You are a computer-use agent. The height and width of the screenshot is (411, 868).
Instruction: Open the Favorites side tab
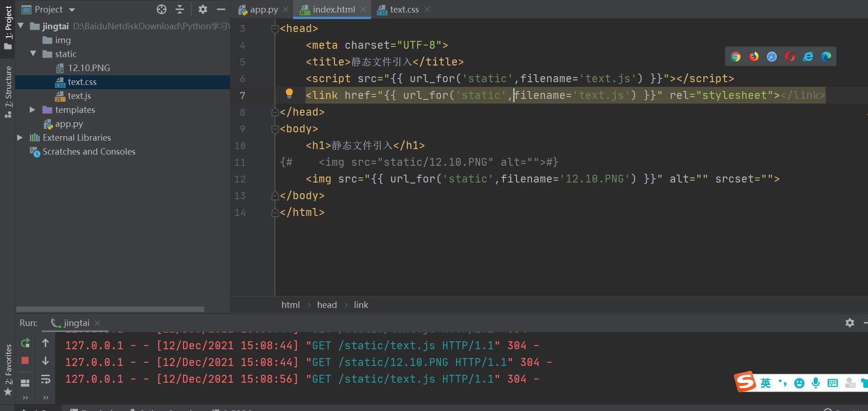pos(8,370)
